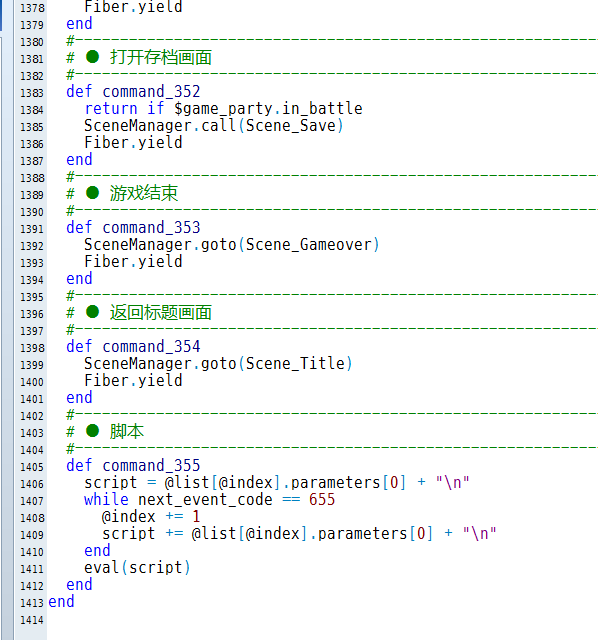Image resolution: width=598 pixels, height=640 pixels.
Task: Click Fiber.yield on line 1393
Action: click(133, 262)
